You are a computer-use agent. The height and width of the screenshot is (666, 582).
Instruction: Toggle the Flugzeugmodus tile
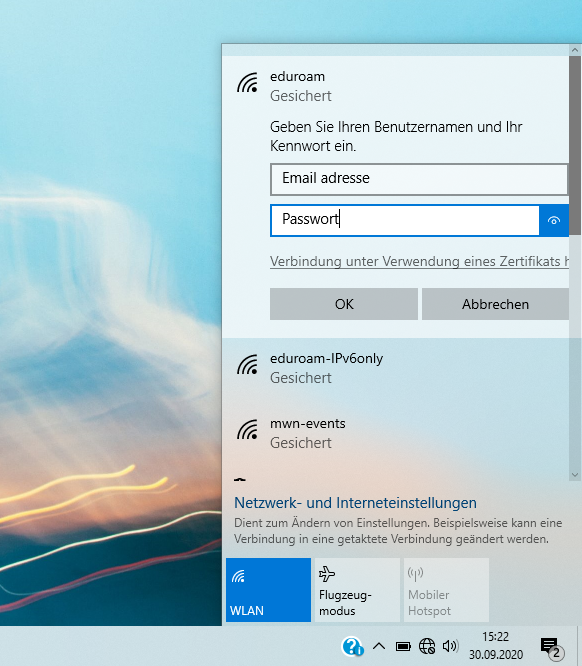pyautogui.click(x=357, y=590)
